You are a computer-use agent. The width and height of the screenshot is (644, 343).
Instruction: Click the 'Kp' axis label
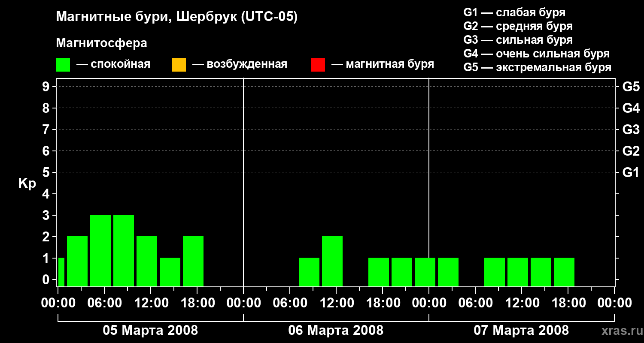27,183
